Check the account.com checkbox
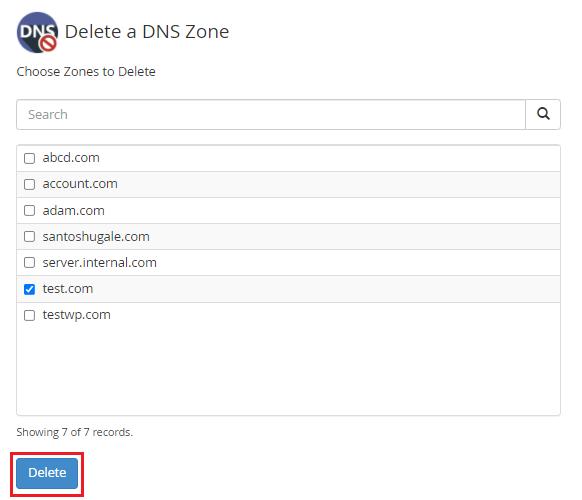Screen dimensions: 582x500 (x=29, y=184)
